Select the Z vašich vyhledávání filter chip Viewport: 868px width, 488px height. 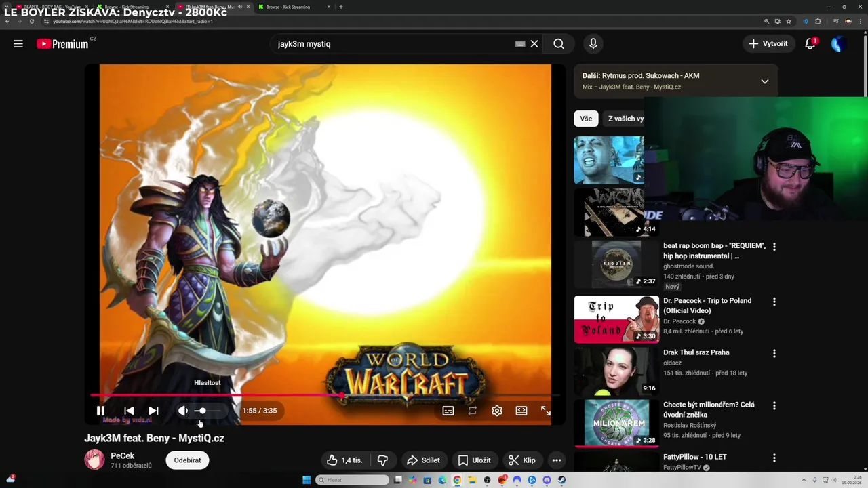click(624, 119)
